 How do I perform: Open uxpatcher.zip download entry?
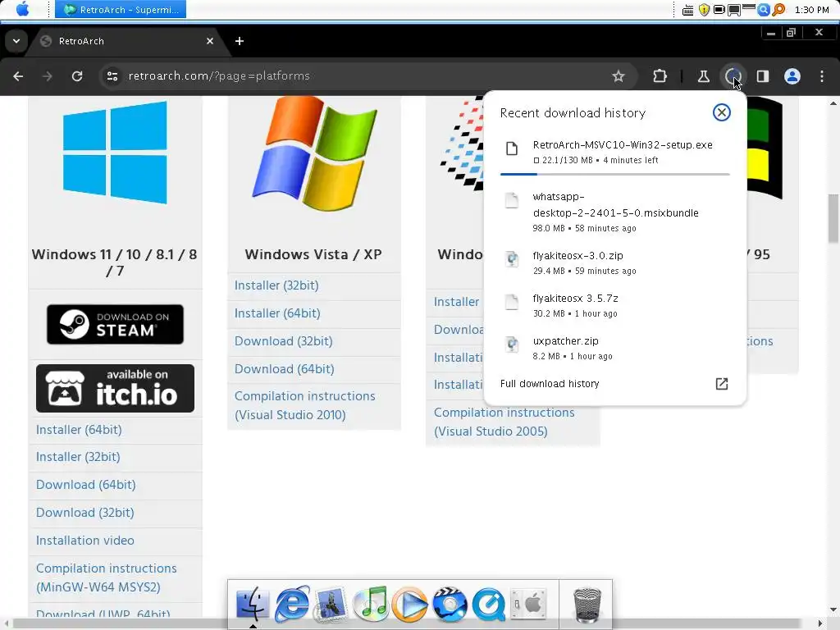(615, 348)
